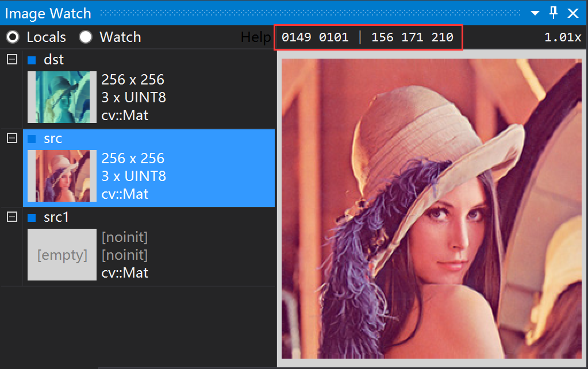588x369 pixels.
Task: Close the Image Watch panel
Action: tap(573, 13)
